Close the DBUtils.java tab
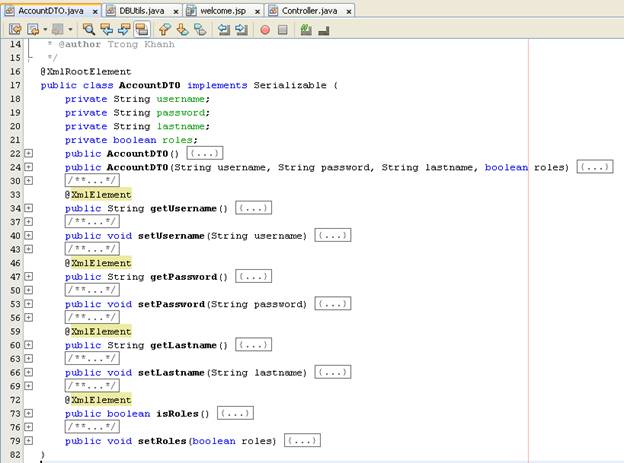 [x=176, y=12]
